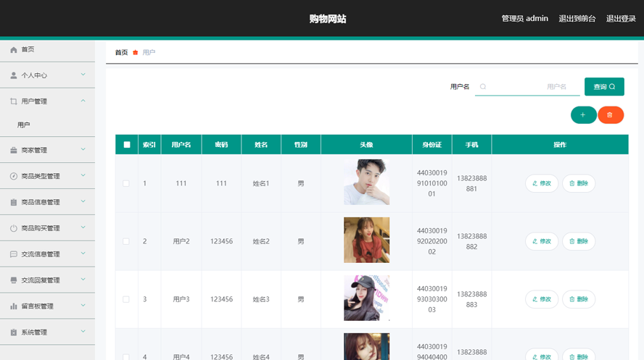Viewport: 644px width, 360px height.
Task: Click the phone number ending in 881
Action: coord(471,183)
